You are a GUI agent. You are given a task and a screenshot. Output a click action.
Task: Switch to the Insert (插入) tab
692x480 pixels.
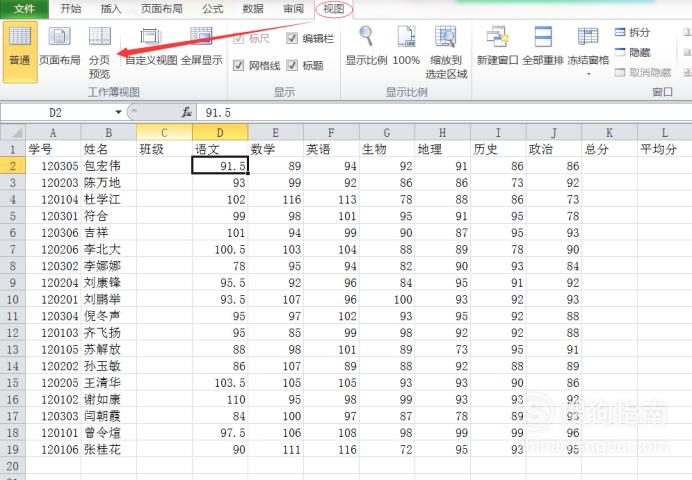tap(111, 8)
